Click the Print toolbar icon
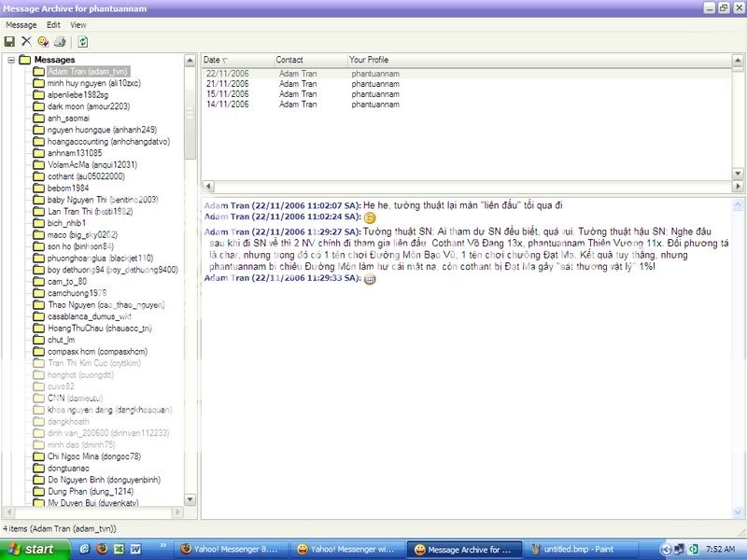Viewport: 747px width, 560px height. tap(59, 41)
